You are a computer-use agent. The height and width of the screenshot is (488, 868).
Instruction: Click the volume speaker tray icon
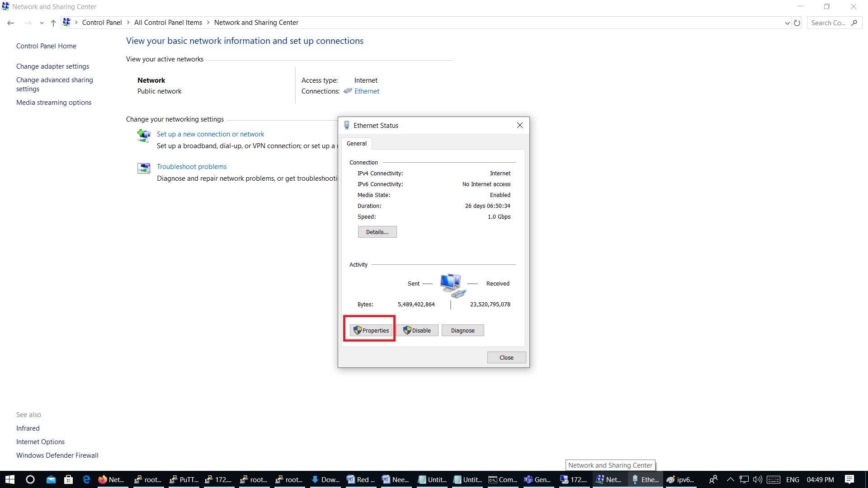[x=757, y=479]
